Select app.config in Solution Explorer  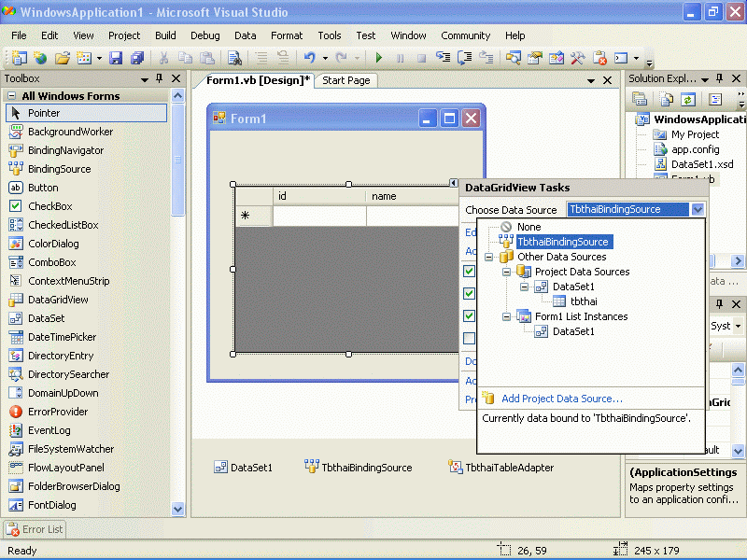(695, 149)
